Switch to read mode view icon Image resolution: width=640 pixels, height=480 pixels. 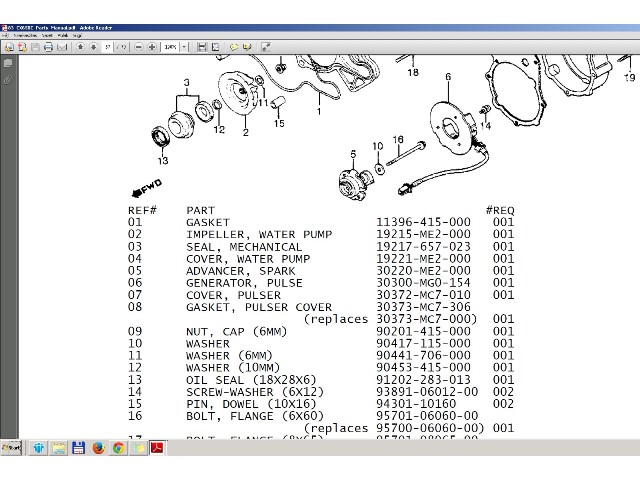pos(265,47)
